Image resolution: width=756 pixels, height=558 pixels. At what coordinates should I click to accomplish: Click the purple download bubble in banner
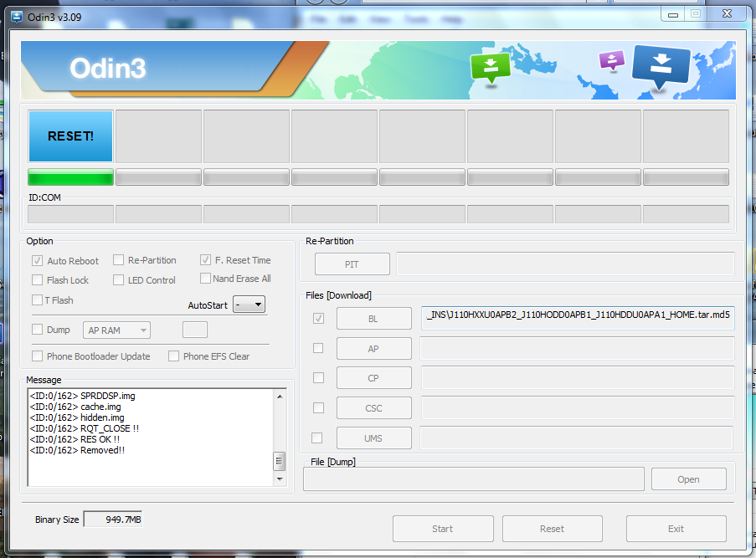pos(612,61)
